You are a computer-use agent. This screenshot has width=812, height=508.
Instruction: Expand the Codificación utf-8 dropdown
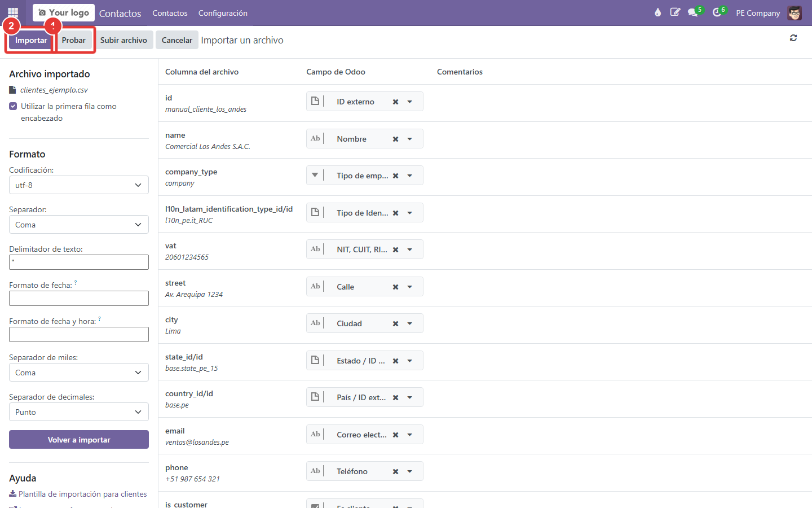click(79, 185)
